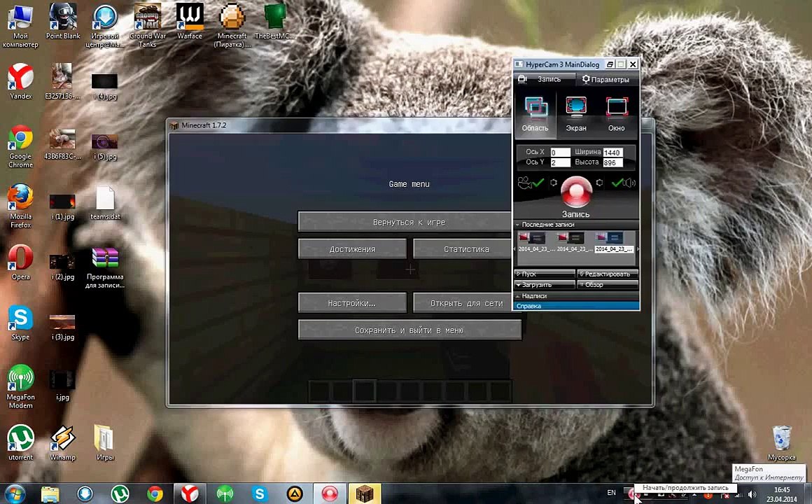Select the Игры folder on the desktop
The image size is (812, 504).
[105, 443]
